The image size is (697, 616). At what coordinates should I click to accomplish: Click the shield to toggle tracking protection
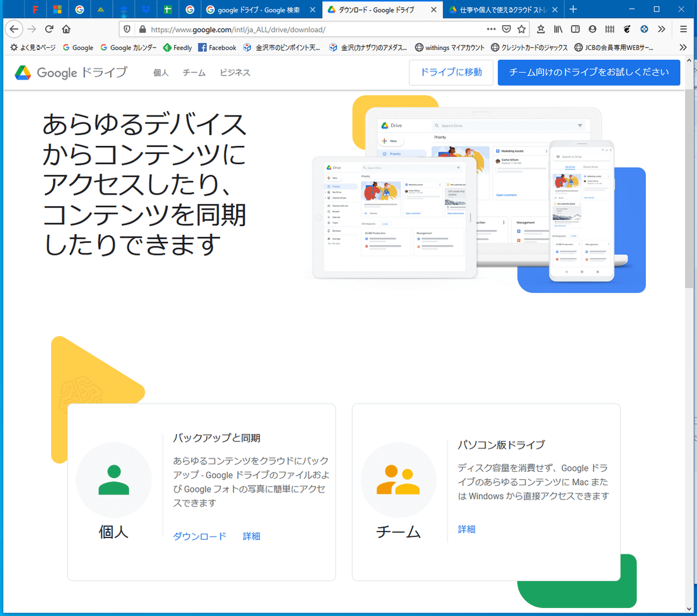[x=127, y=29]
